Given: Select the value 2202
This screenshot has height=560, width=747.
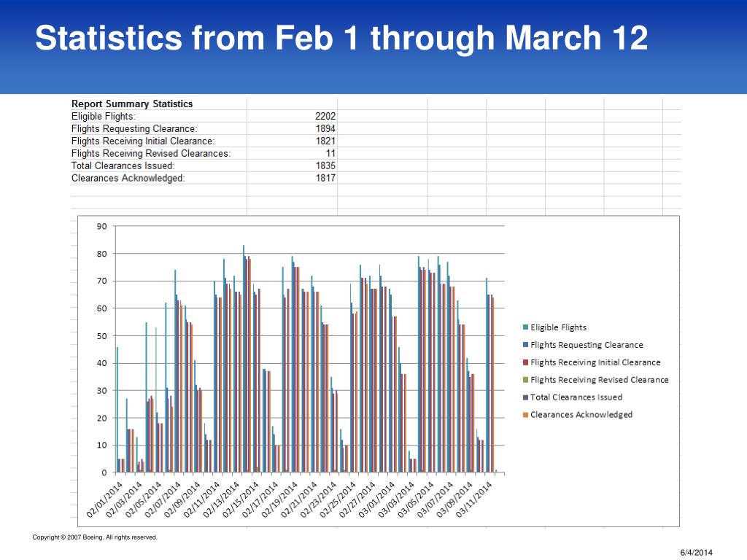Looking at the screenshot, I should [x=325, y=116].
